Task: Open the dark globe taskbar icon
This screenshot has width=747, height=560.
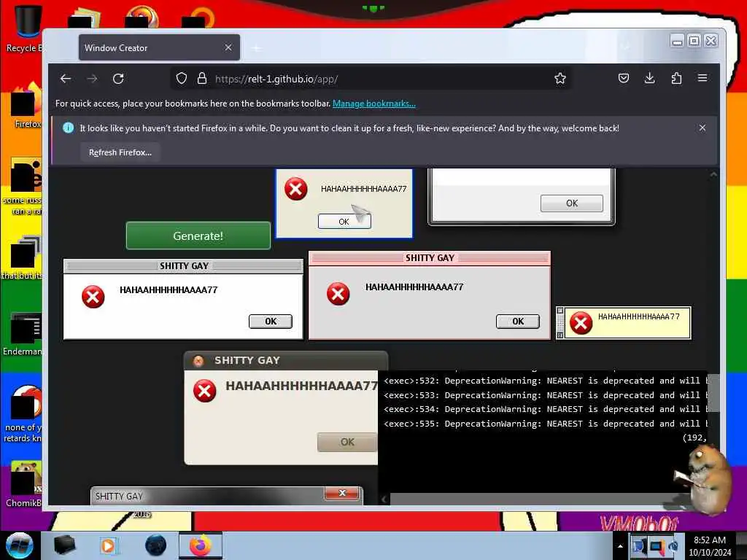Action: pyautogui.click(x=155, y=545)
